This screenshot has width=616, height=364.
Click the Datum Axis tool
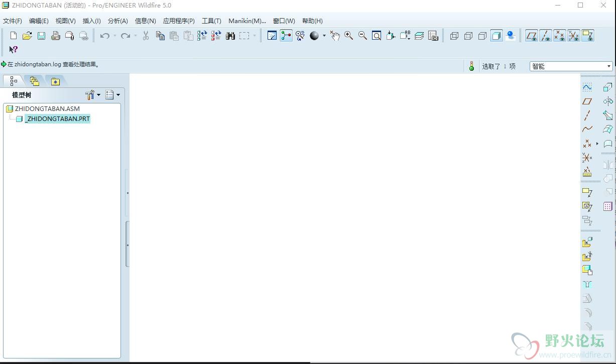(587, 115)
